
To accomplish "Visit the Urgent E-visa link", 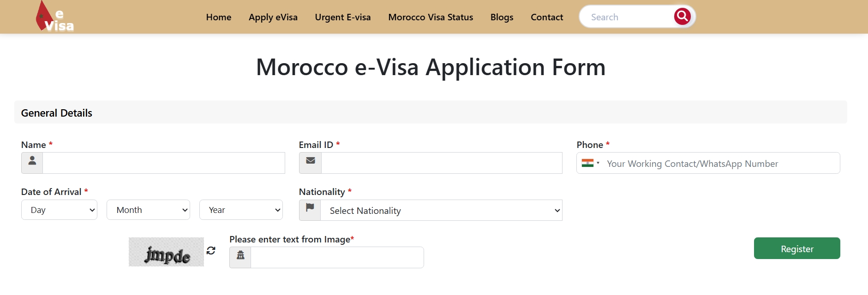I will 343,17.
